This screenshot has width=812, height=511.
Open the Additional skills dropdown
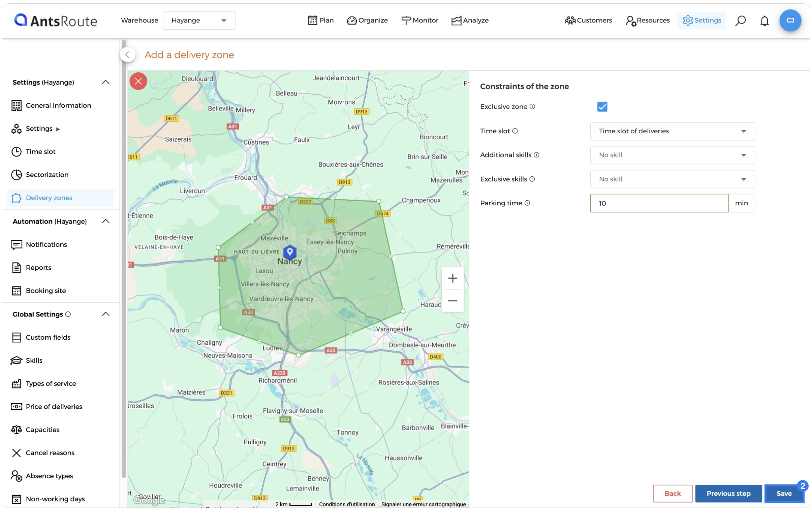click(x=673, y=155)
